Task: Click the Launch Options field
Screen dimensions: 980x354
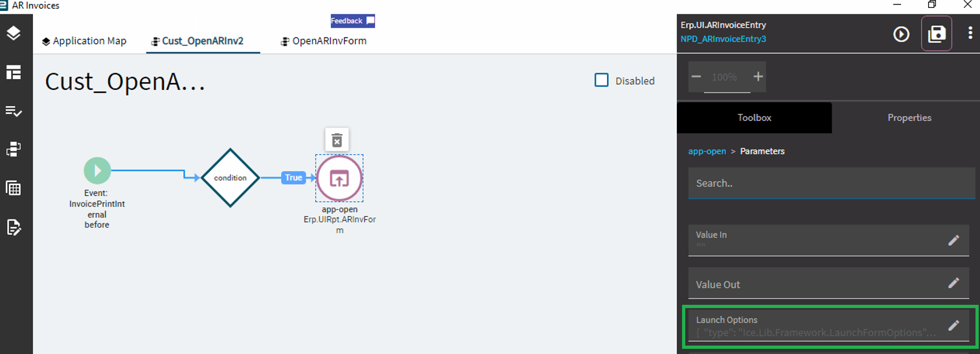Action: (828, 326)
